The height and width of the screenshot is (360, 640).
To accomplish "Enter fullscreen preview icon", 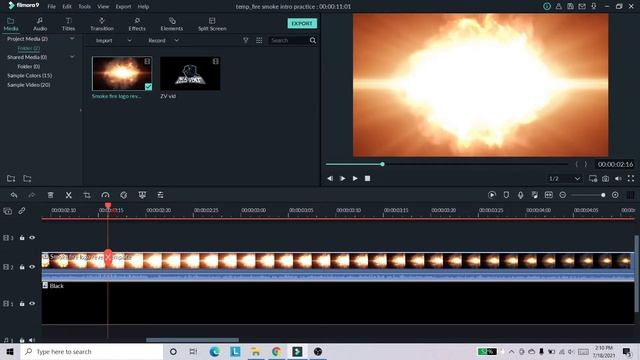I will point(631,178).
